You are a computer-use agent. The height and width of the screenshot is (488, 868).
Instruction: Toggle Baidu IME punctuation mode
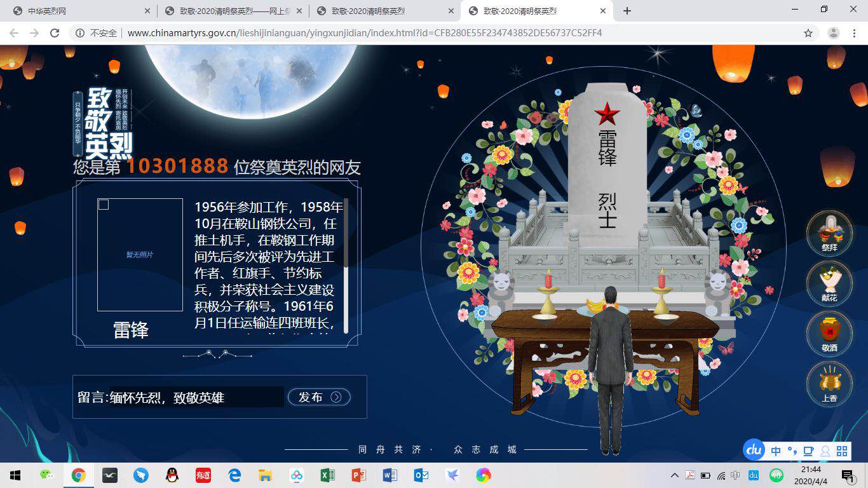792,451
